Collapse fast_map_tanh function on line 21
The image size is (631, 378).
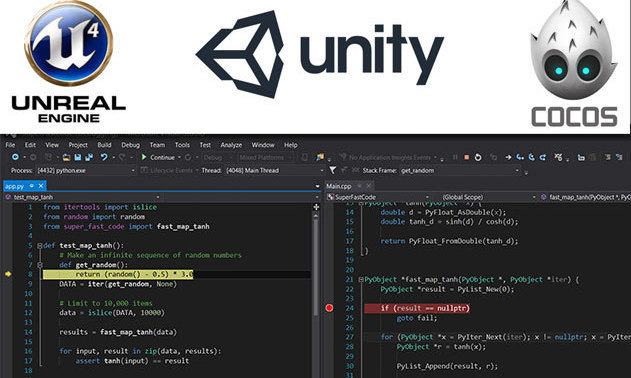361,279
